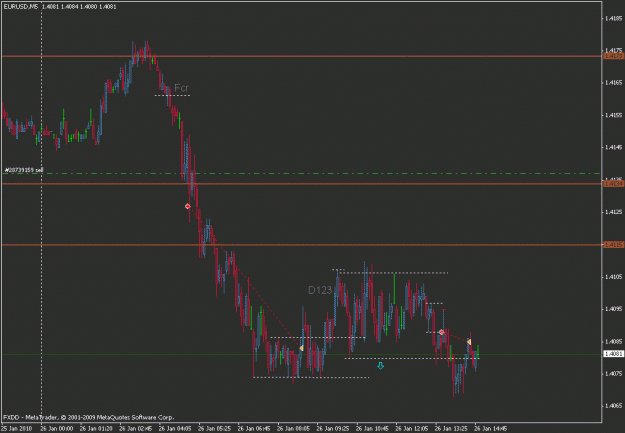Click the red diamond marker near 13:25
The height and width of the screenshot is (433, 625).
pos(442,332)
